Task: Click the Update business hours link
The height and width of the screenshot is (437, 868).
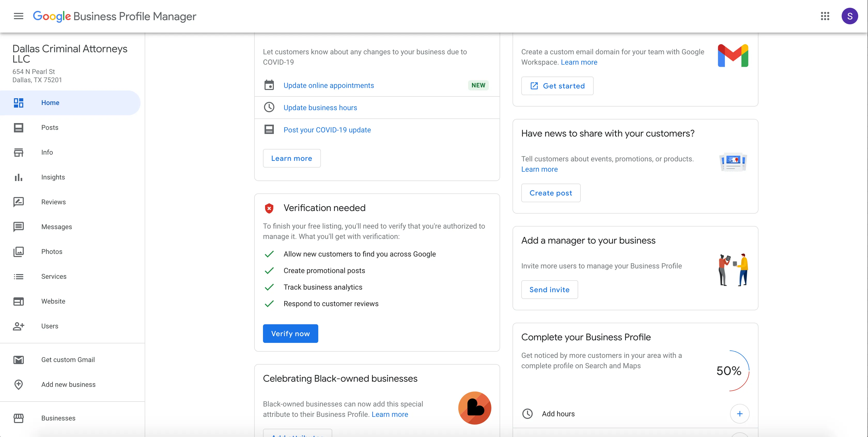Action: click(x=320, y=108)
